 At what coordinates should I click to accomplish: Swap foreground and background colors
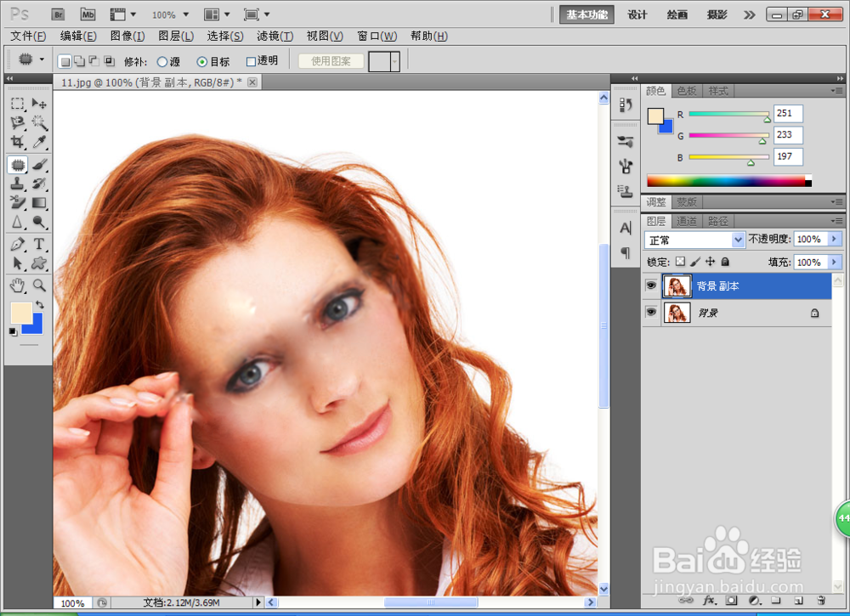coord(40,304)
